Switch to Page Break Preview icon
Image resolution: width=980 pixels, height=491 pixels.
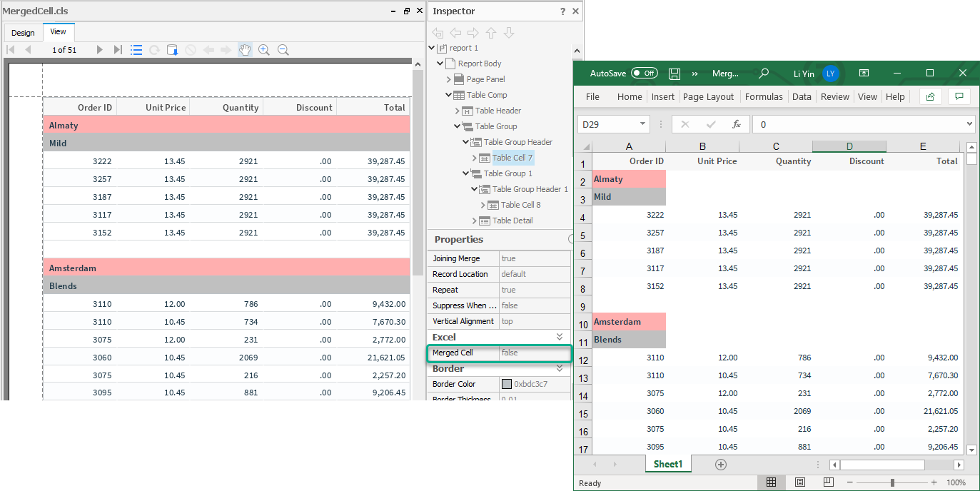[829, 482]
